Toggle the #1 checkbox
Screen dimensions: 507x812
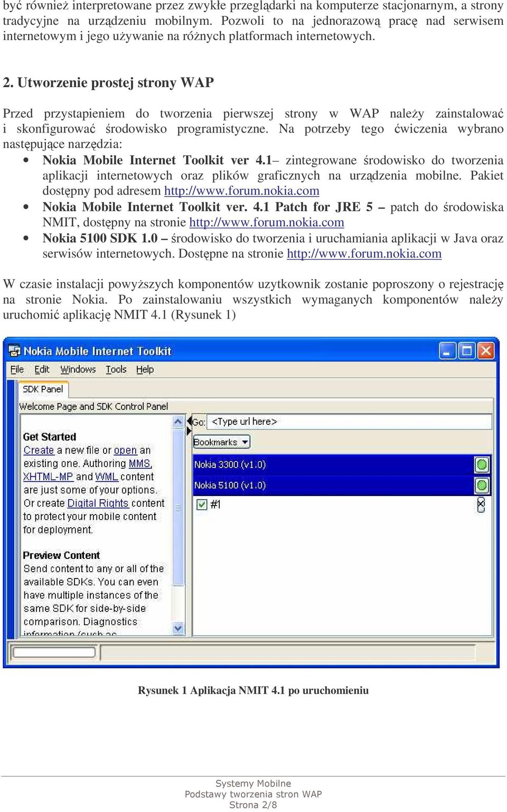point(202,505)
